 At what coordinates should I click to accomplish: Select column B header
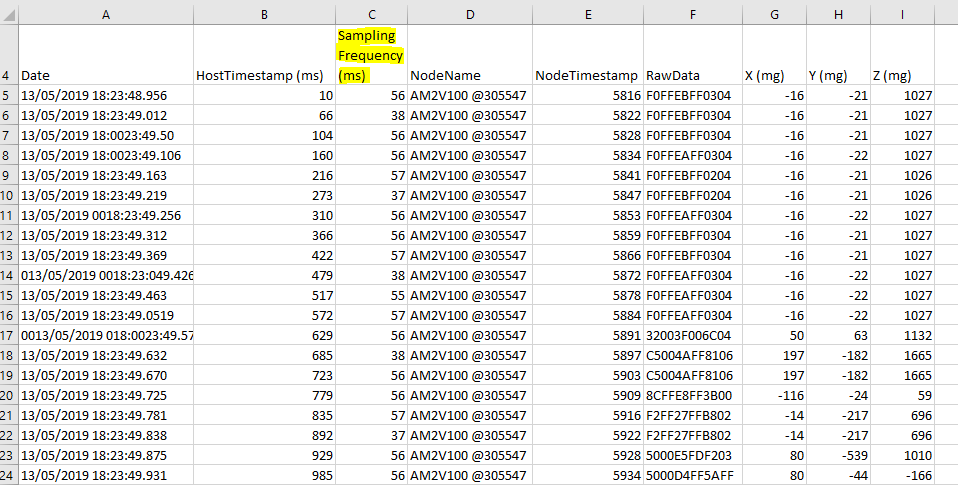click(265, 16)
